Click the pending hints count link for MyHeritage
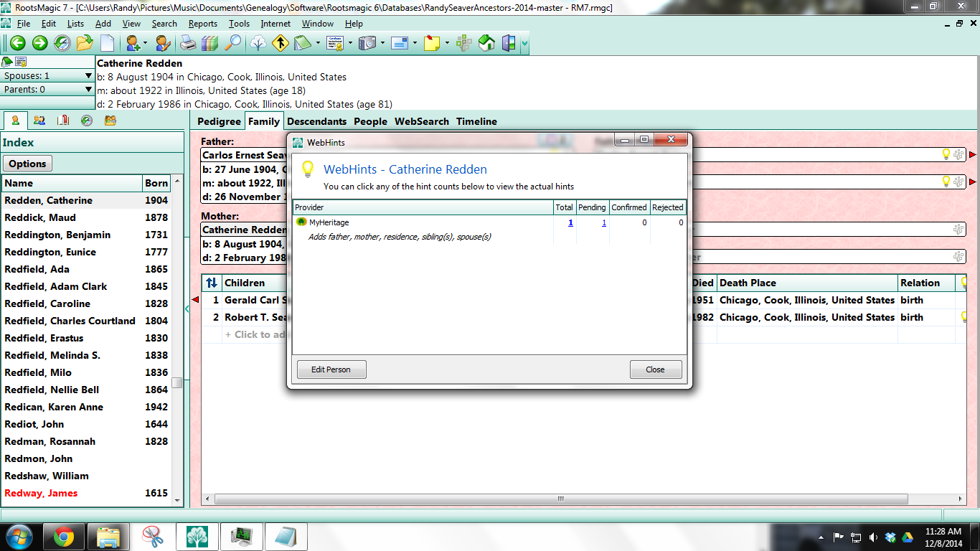980x551 pixels. [x=604, y=222]
